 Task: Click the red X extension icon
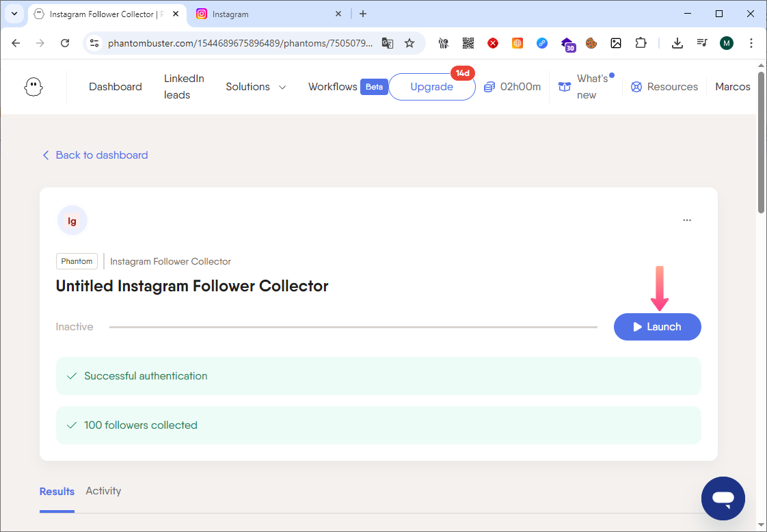[493, 43]
